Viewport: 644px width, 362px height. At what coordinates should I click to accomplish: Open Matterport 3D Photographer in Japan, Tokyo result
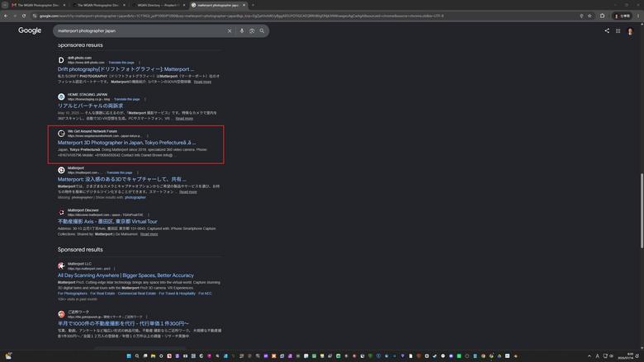[x=126, y=143]
